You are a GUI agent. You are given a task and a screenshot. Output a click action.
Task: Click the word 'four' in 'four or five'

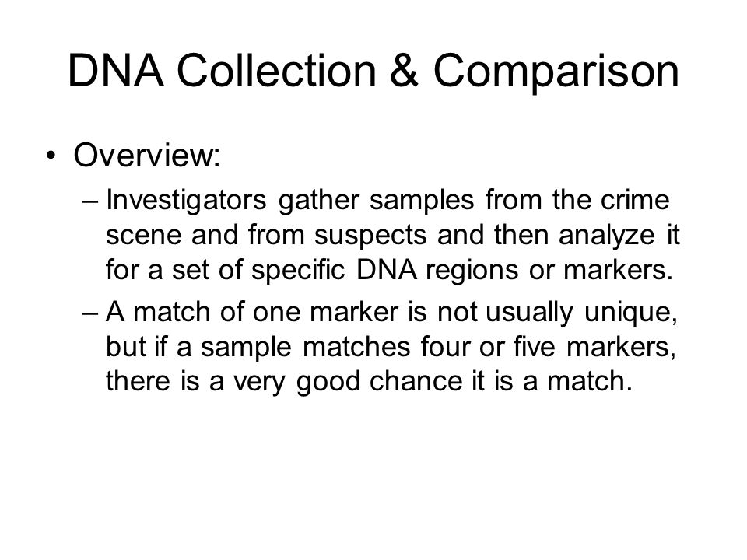pos(445,347)
